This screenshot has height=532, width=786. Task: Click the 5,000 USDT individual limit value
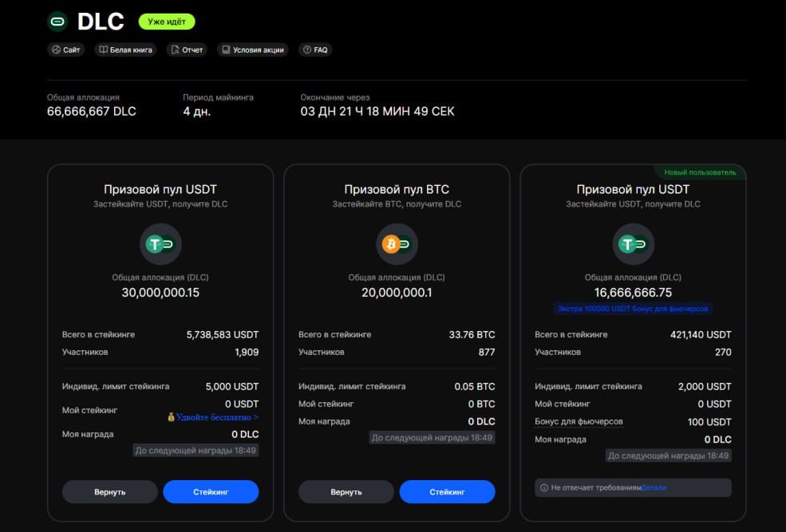pyautogui.click(x=232, y=387)
